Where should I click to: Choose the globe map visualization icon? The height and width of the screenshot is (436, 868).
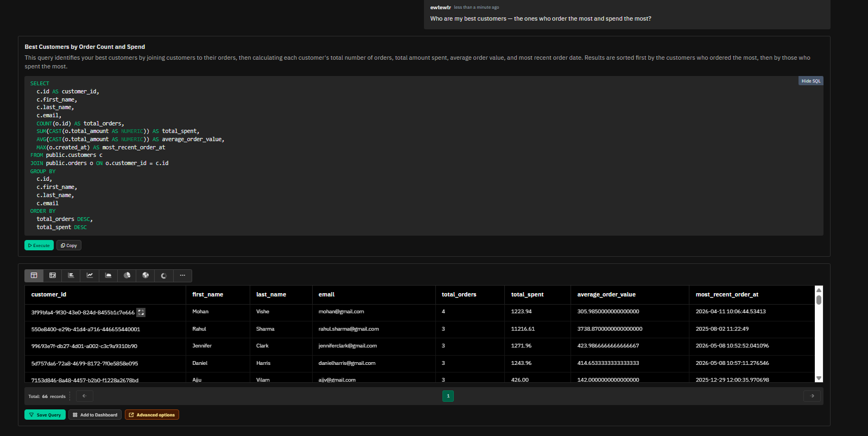pos(145,275)
